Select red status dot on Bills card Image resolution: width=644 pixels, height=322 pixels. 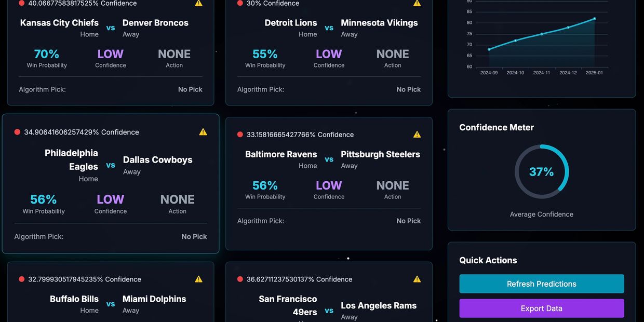21,279
